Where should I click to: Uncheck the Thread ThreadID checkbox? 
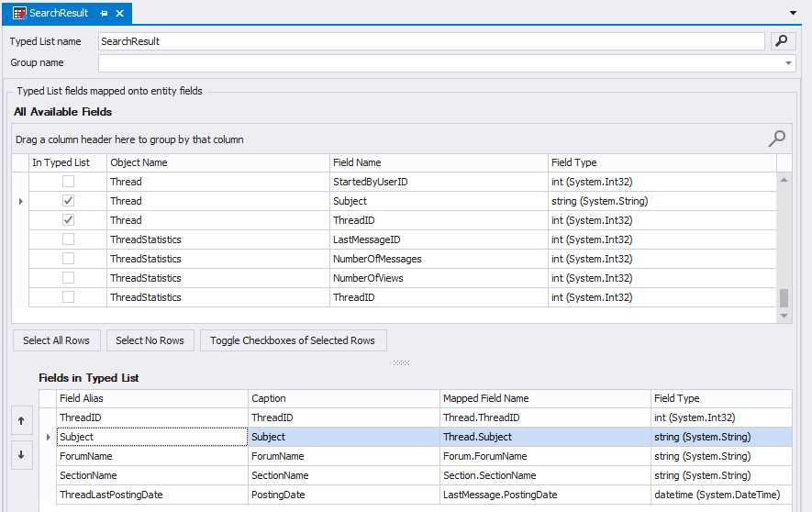pyautogui.click(x=68, y=219)
